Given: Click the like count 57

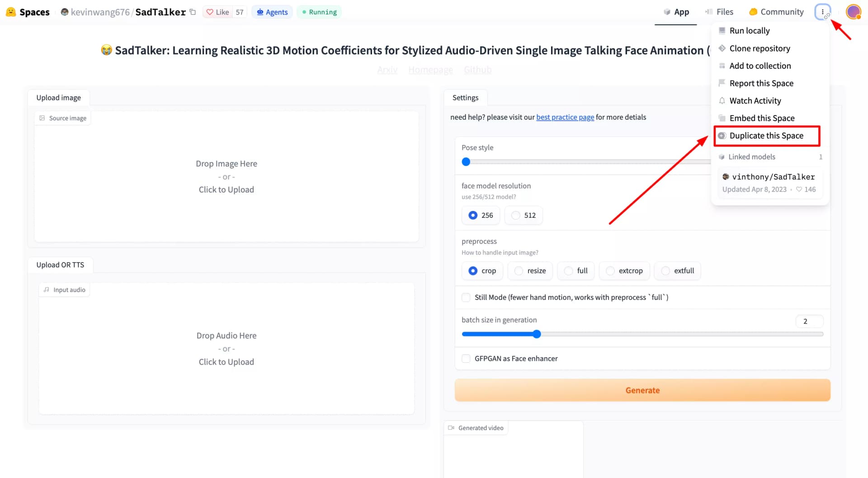Looking at the screenshot, I should [x=240, y=12].
